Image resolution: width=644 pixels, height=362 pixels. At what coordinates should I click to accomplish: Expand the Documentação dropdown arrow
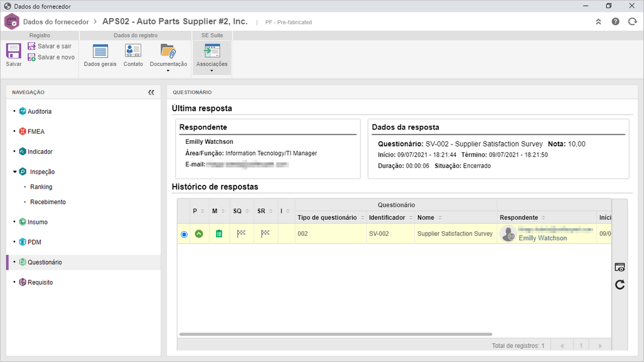click(168, 71)
